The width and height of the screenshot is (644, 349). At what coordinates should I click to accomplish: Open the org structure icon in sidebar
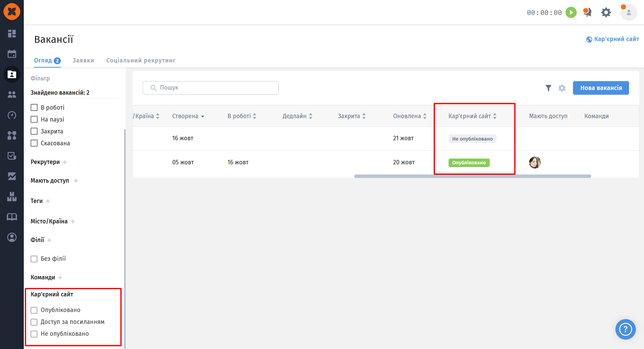pos(12,135)
